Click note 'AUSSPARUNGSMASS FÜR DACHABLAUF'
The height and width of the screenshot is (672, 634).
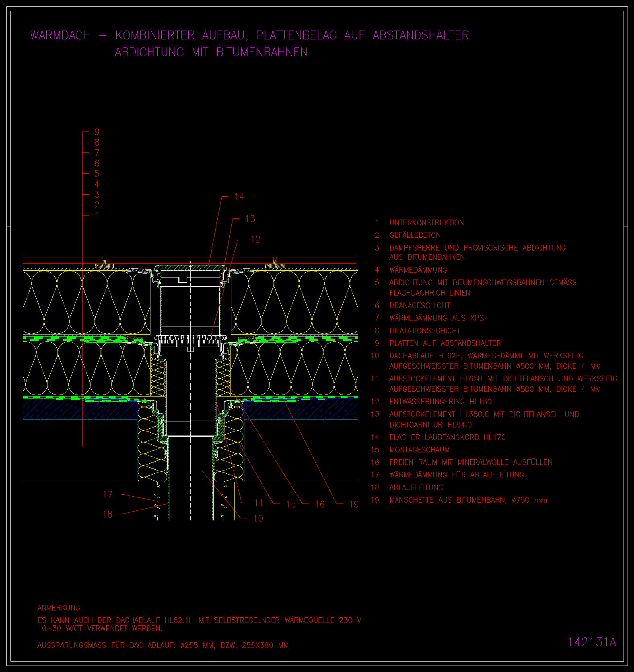105,645
